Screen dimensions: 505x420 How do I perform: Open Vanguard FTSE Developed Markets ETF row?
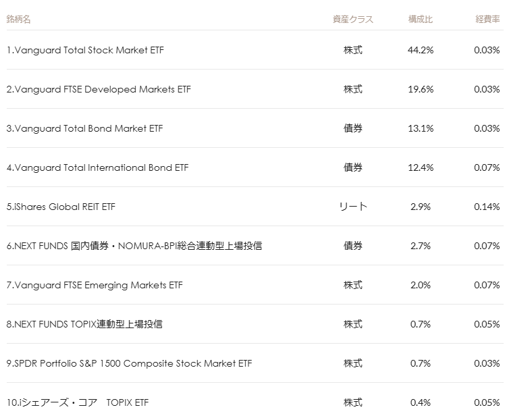99,89
